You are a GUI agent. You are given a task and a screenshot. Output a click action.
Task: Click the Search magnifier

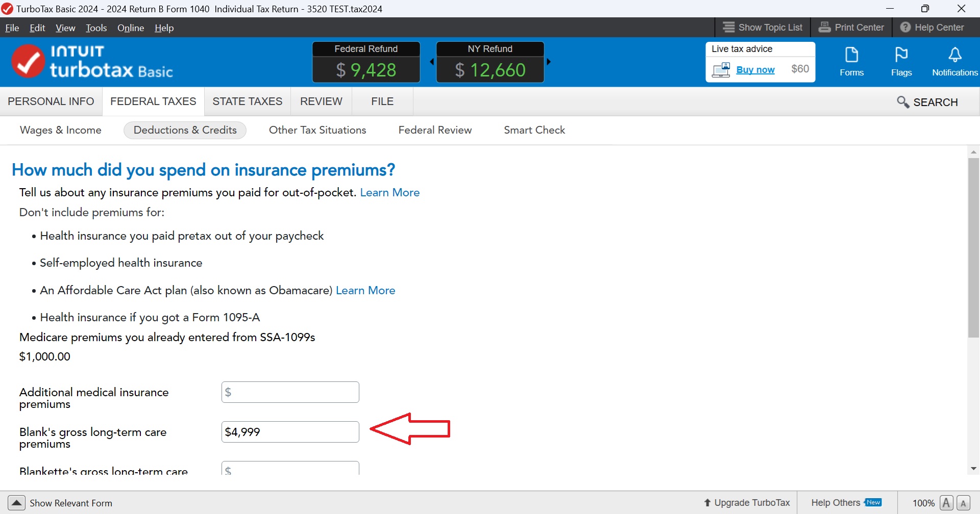tap(903, 102)
